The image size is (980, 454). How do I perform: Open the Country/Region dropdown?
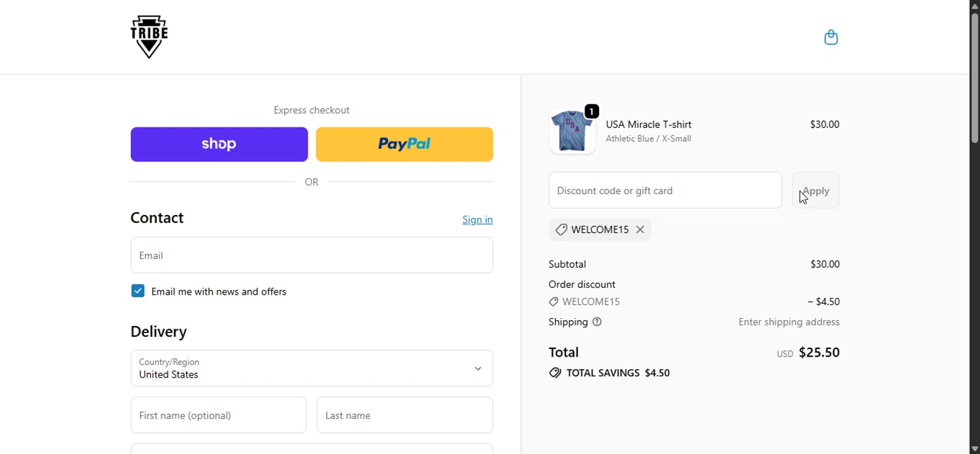(x=312, y=368)
